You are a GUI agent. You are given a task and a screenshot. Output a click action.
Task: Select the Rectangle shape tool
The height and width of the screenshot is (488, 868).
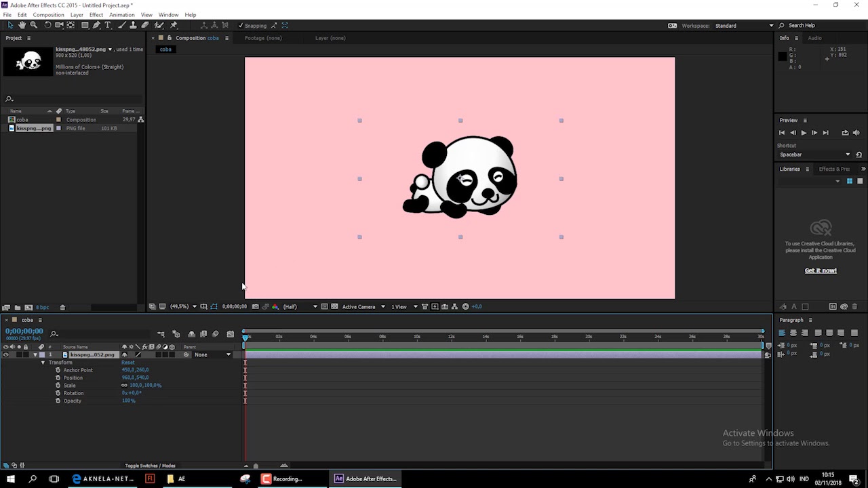[85, 25]
